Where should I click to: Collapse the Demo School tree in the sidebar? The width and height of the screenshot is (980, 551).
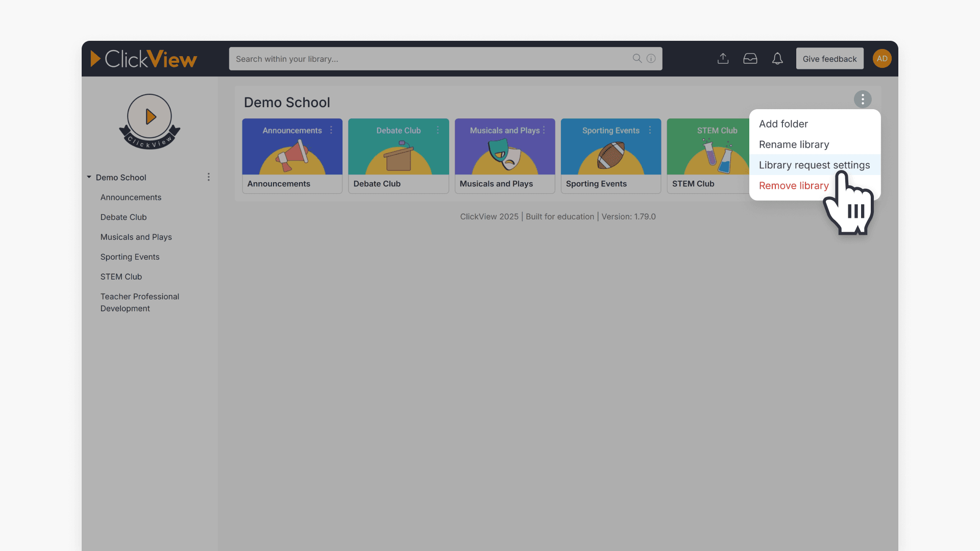(x=88, y=177)
